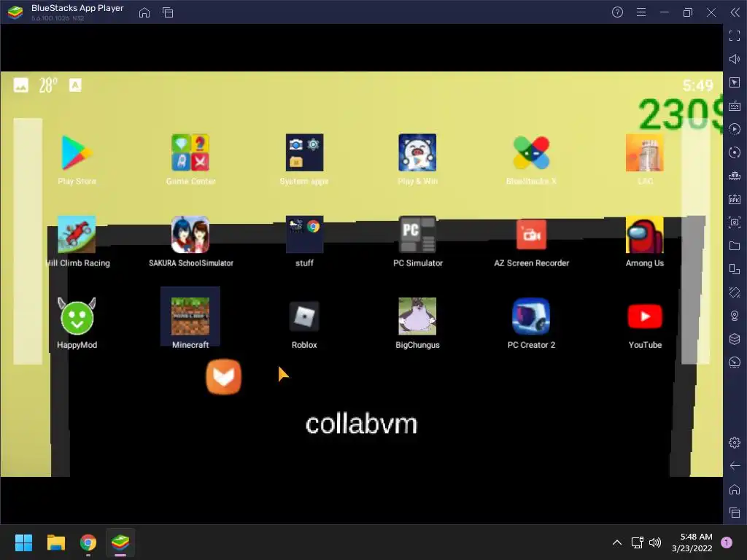The width and height of the screenshot is (747, 560).
Task: Open the System apps folder
Action: coord(304,153)
